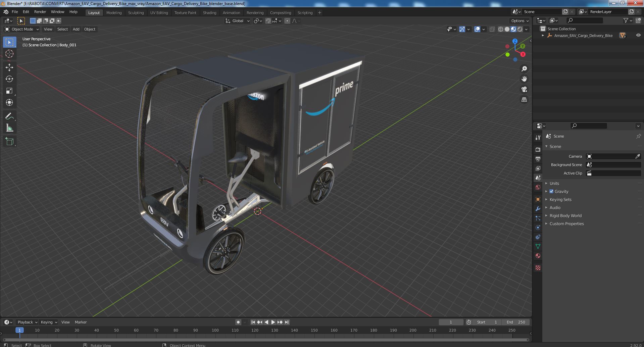This screenshot has height=347, width=644.
Task: Open the View Layer properties tab
Action: click(538, 168)
